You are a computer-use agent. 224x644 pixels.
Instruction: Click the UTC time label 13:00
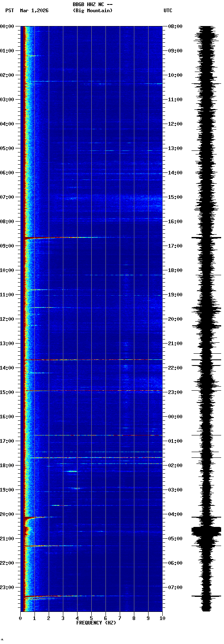coord(175,148)
